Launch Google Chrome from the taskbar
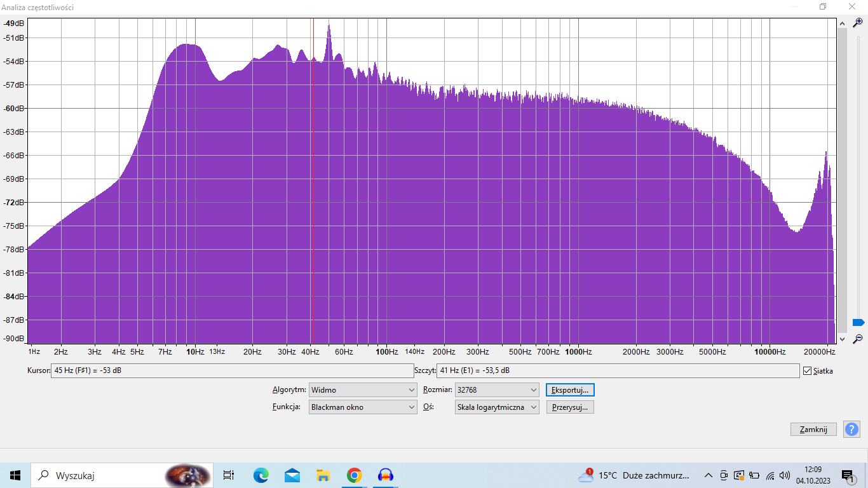Screen dimensions: 868x488 354,475
